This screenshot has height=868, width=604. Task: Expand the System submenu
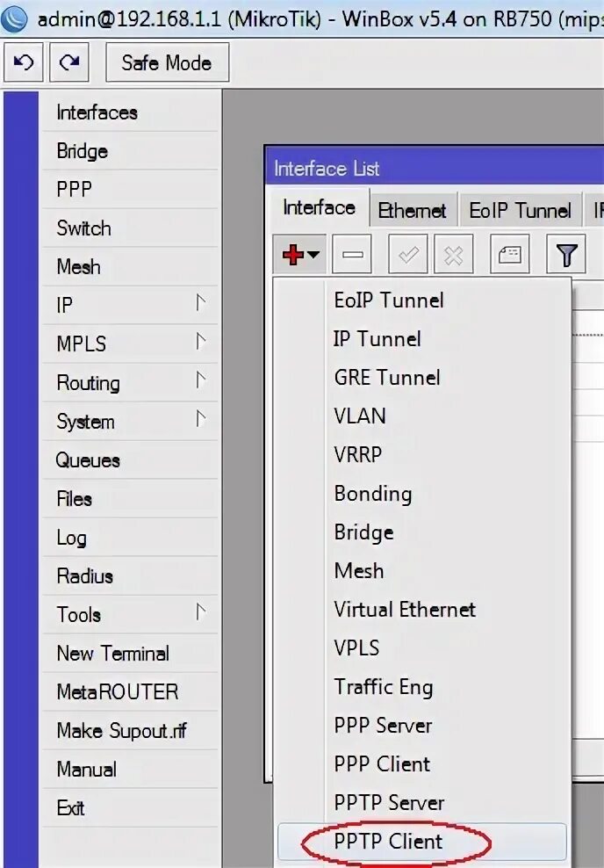pos(130,422)
